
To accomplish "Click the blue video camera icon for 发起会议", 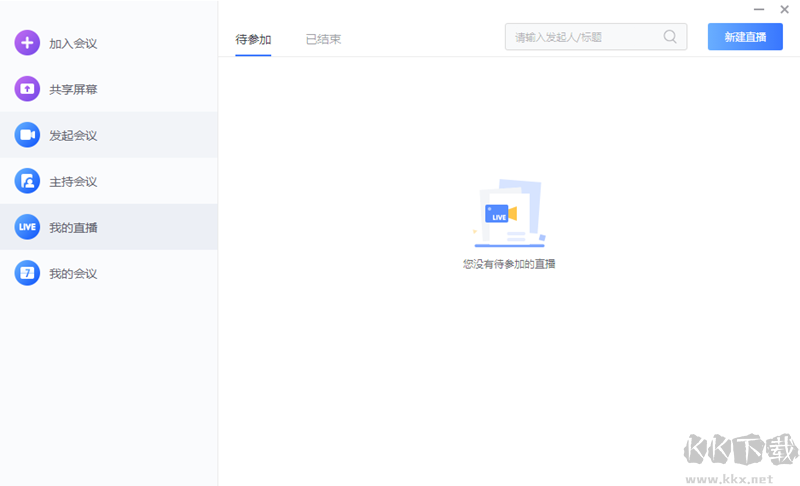I will 27,135.
